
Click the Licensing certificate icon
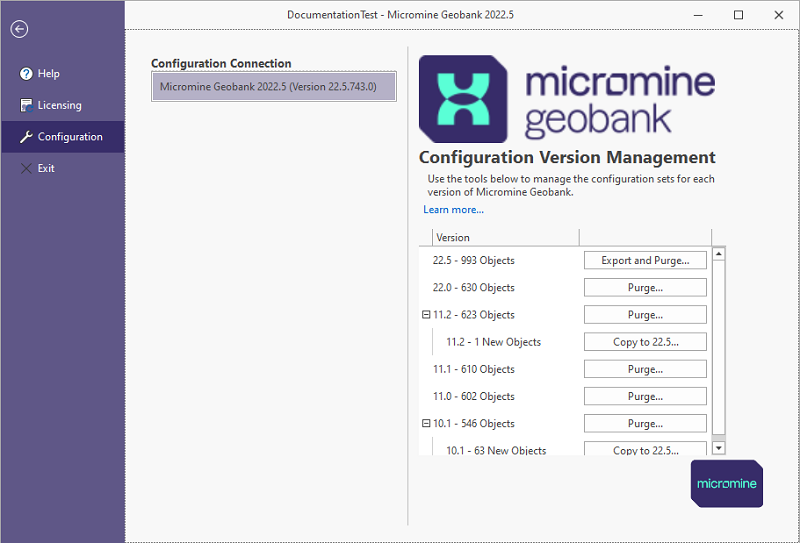(26, 106)
